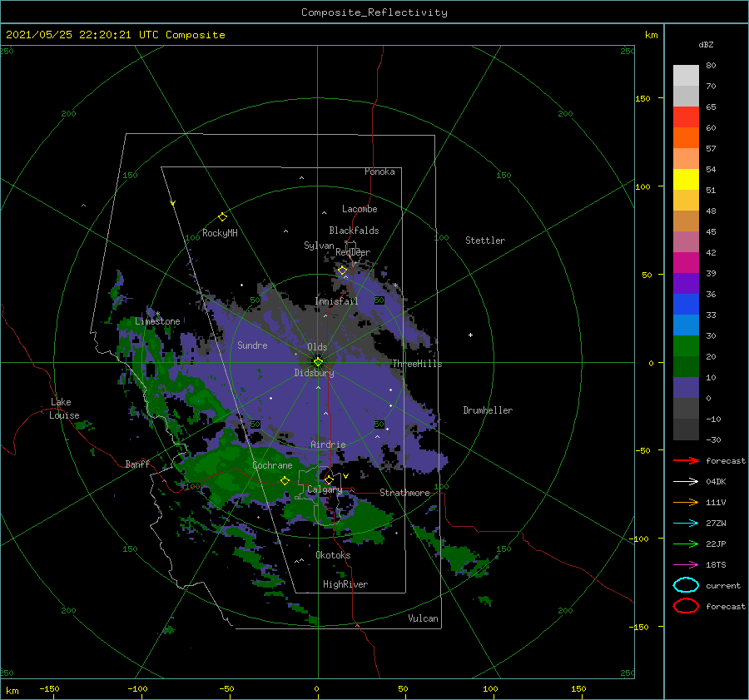Click the bright green 30–20 dBZ swatch
Viewport: 749px width, 700px height.
(x=686, y=346)
